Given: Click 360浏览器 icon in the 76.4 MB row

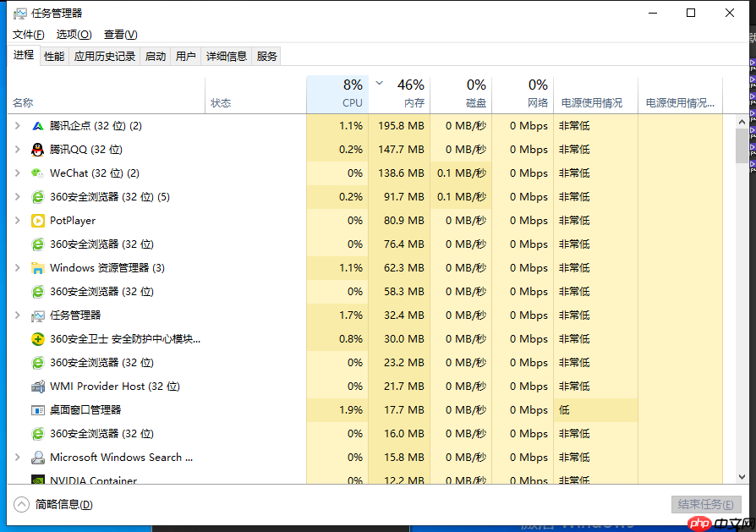Looking at the screenshot, I should pos(37,244).
